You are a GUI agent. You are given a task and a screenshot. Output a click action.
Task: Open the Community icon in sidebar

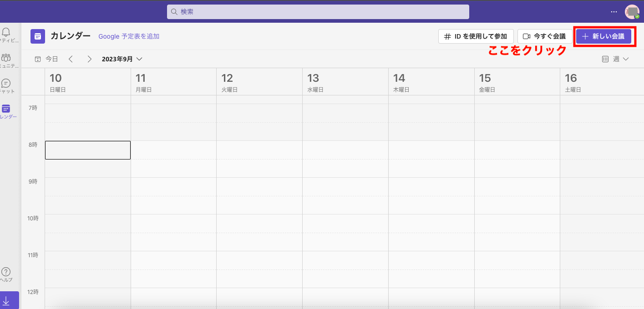point(6,58)
